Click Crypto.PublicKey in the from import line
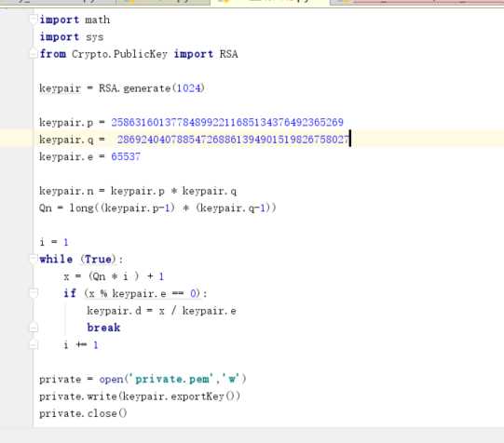The height and width of the screenshot is (443, 504). 119,54
